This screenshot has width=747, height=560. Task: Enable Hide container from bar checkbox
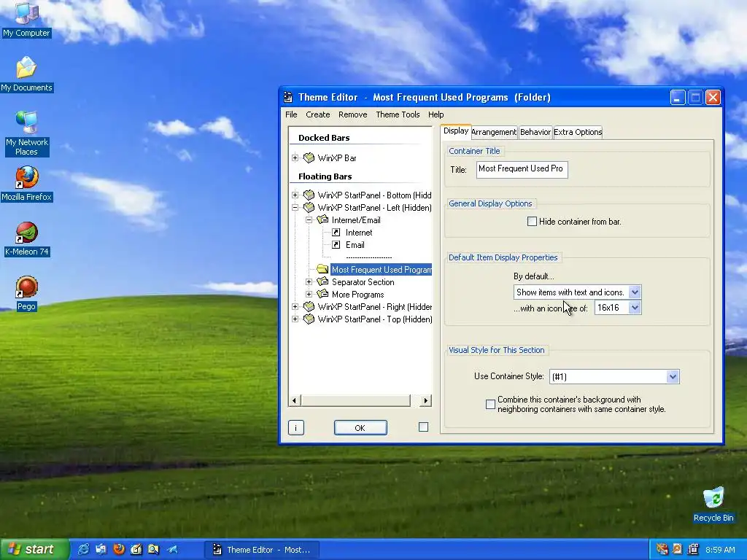click(532, 222)
